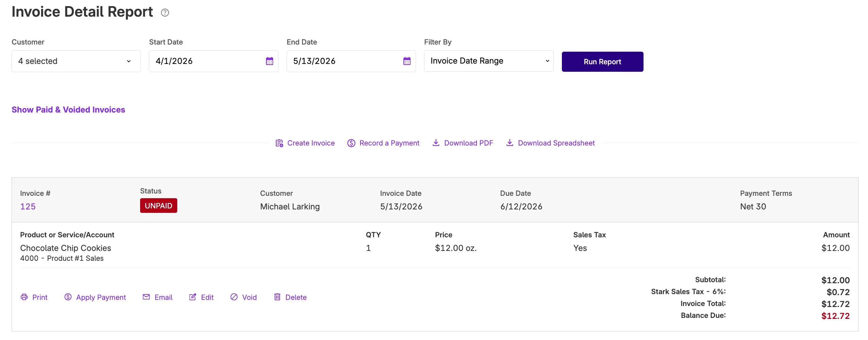This screenshot has width=868, height=340.
Task: Click the Sales Tax value Yes
Action: click(580, 248)
